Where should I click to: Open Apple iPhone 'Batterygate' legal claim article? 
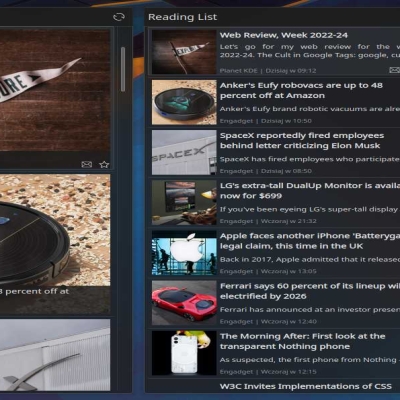point(310,241)
